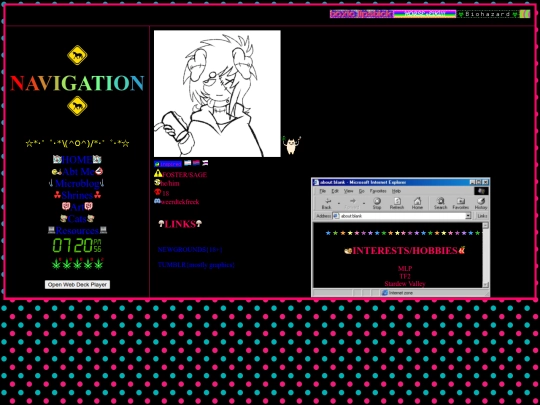The height and width of the screenshot is (405, 540).
Task: Click the dancing cat pixel sprite
Action: [291, 145]
